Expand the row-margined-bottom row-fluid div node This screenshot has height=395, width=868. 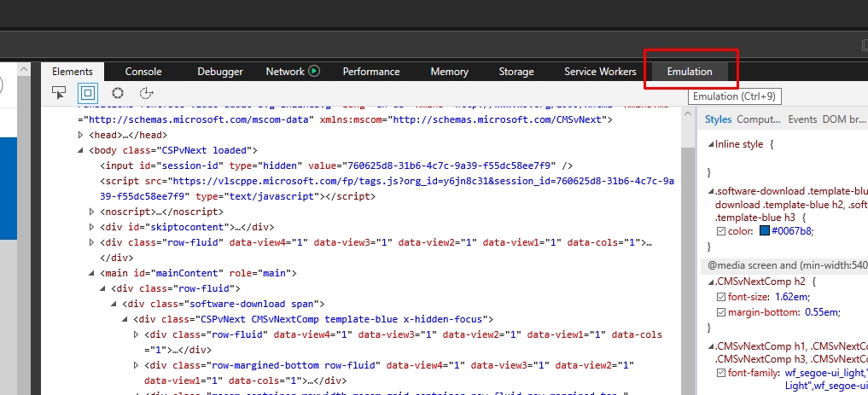[x=137, y=365]
